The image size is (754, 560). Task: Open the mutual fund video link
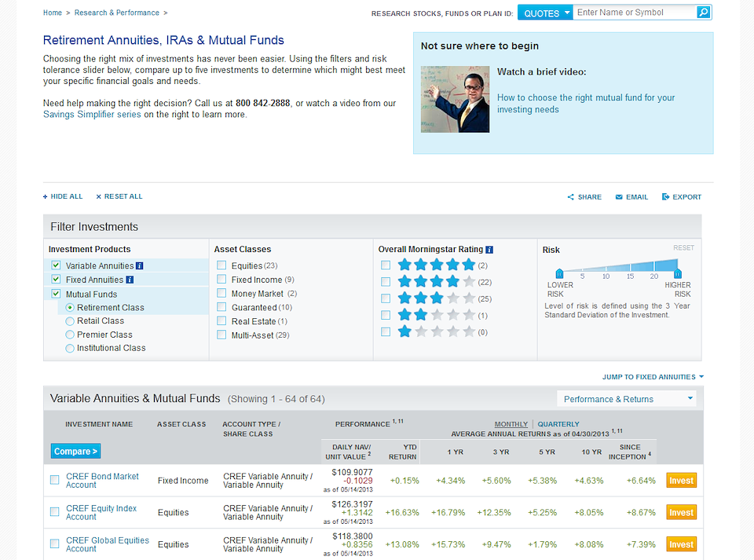click(586, 104)
